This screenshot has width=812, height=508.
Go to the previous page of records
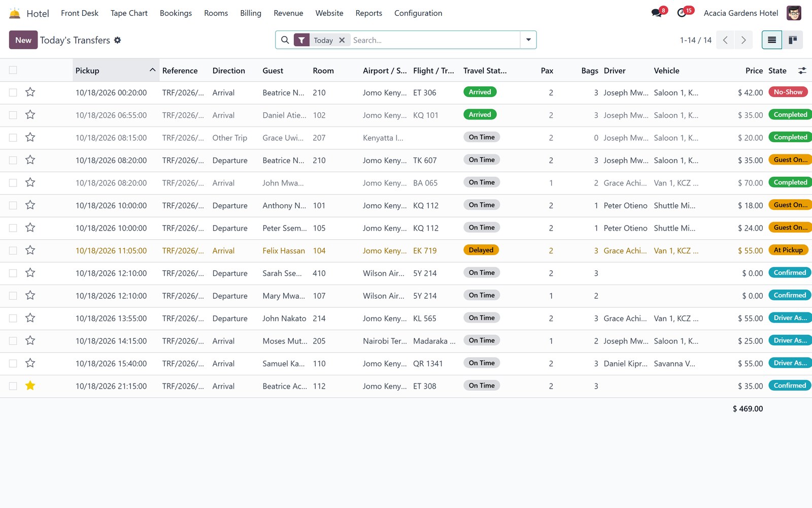[x=725, y=40]
